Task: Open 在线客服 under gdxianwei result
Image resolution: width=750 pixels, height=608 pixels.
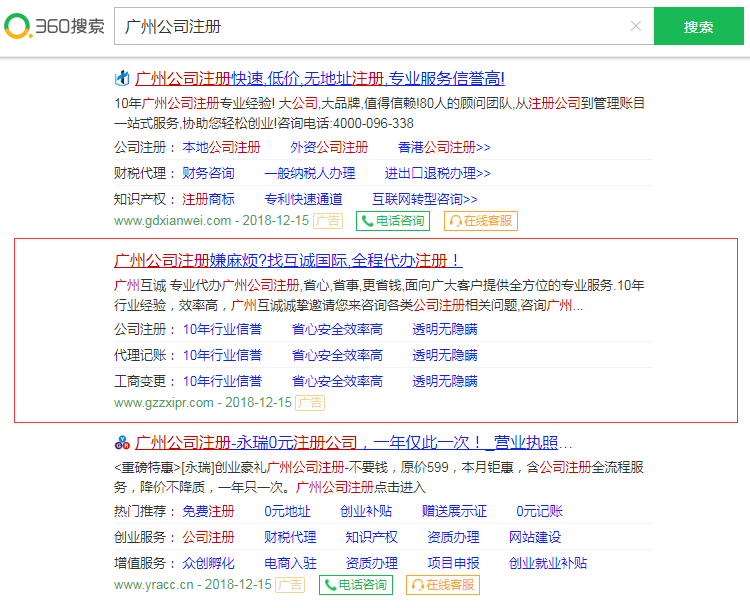Action: 480,221
